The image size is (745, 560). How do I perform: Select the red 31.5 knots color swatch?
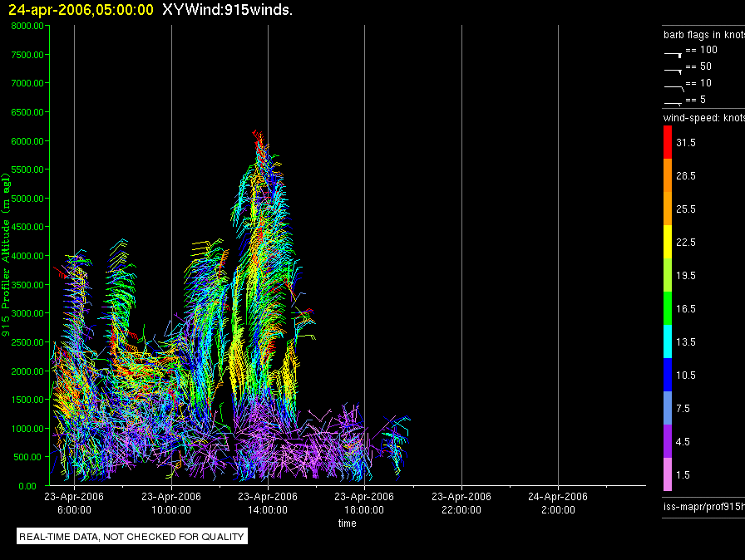(667, 143)
